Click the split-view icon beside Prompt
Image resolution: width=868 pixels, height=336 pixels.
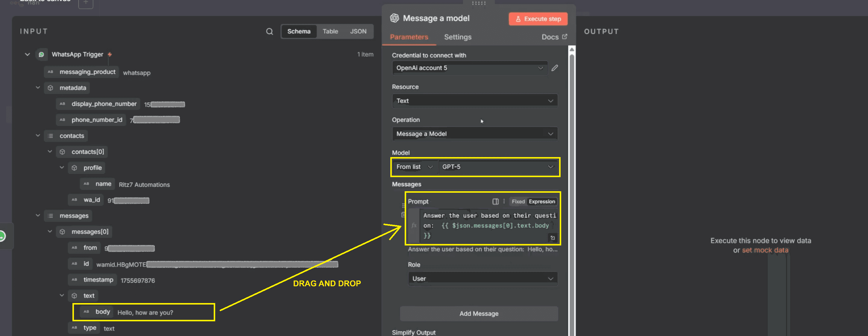(495, 201)
